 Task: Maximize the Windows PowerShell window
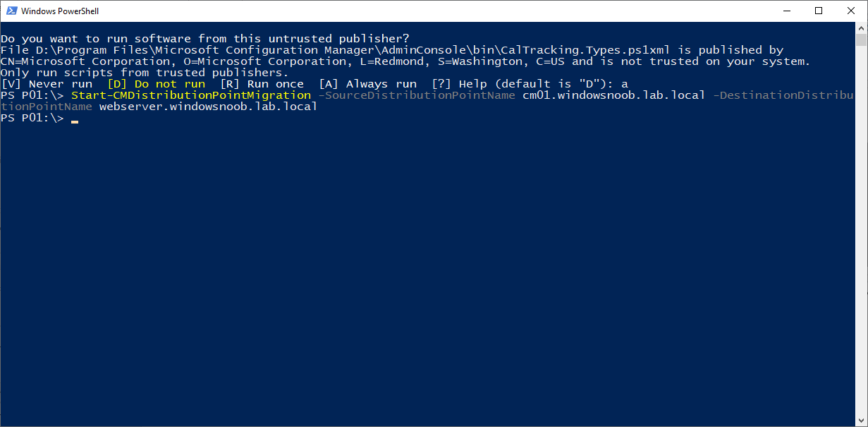tap(819, 11)
